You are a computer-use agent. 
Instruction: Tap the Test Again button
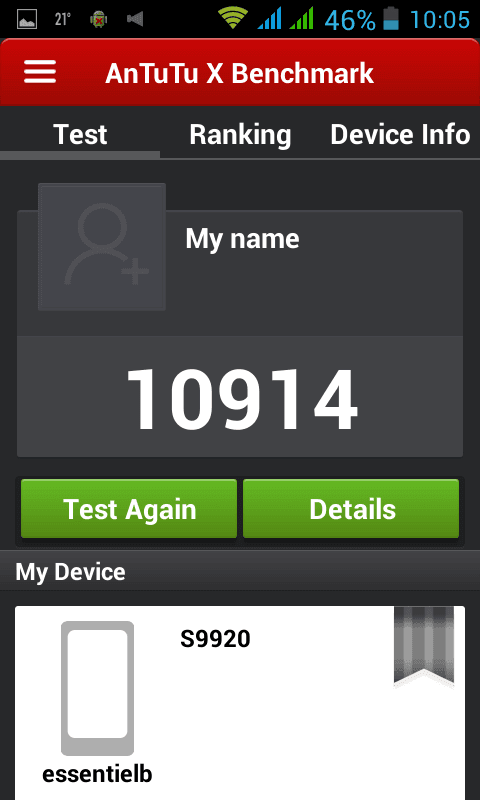click(x=129, y=509)
